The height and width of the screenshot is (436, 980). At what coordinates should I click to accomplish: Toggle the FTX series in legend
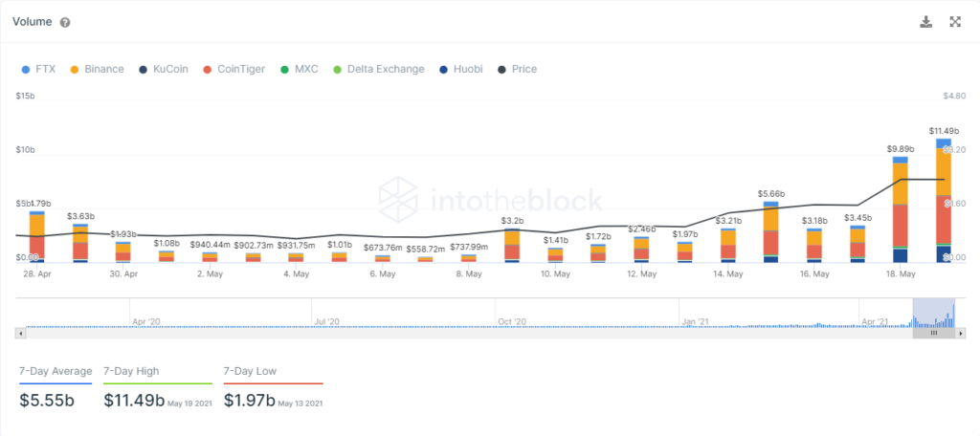click(38, 70)
